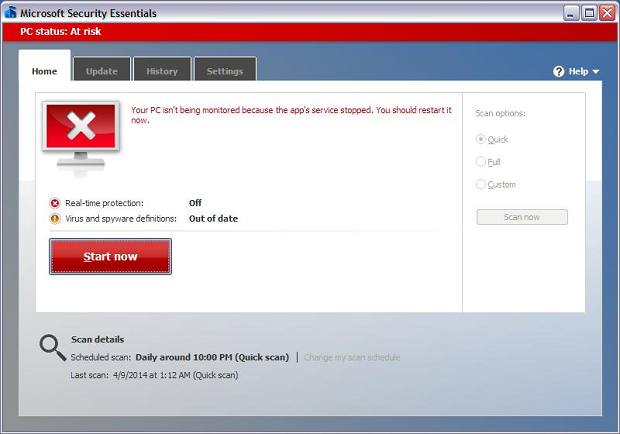This screenshot has width=620, height=434.
Task: Click the Scan now button
Action: click(x=522, y=217)
